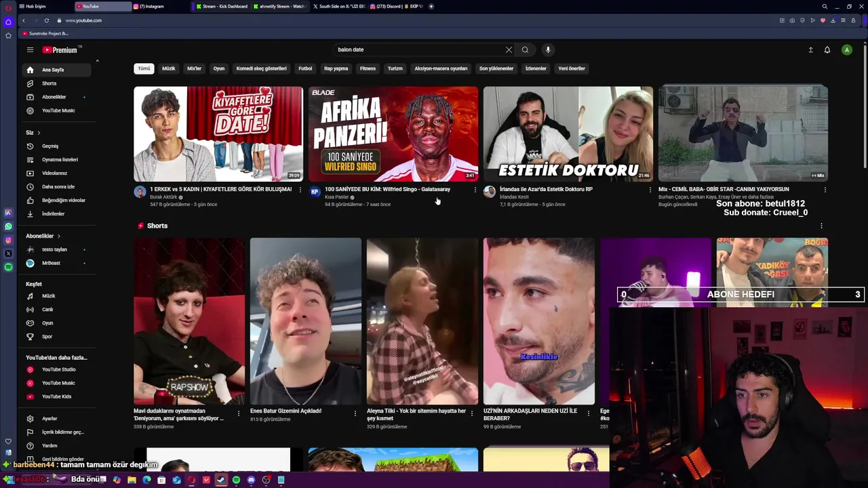Open options for the Wilfried Singo video

pyautogui.click(x=475, y=190)
